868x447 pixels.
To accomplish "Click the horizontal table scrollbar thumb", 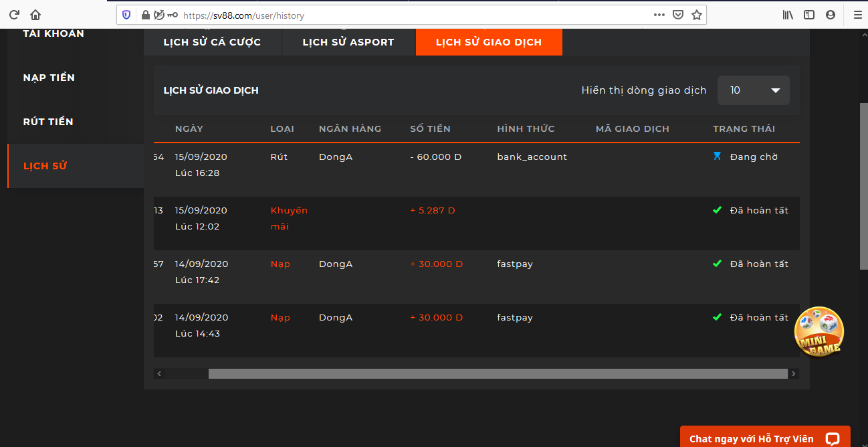I will point(498,374).
